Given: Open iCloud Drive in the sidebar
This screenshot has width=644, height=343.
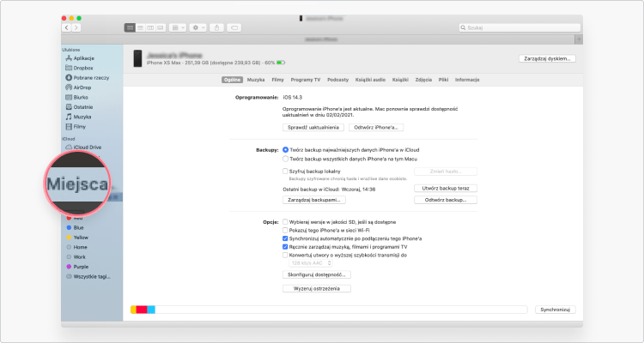Looking at the screenshot, I should (x=84, y=147).
